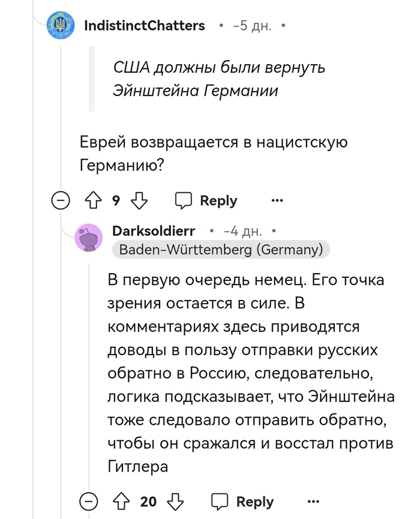Reply to IndistinctChatters' comment
Screen dimensions: 420x519
[206, 201]
